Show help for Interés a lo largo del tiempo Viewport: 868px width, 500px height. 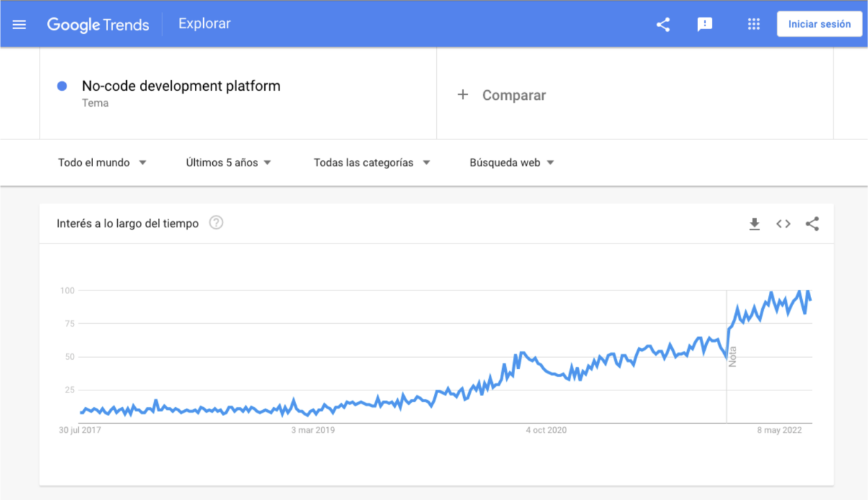(x=216, y=223)
